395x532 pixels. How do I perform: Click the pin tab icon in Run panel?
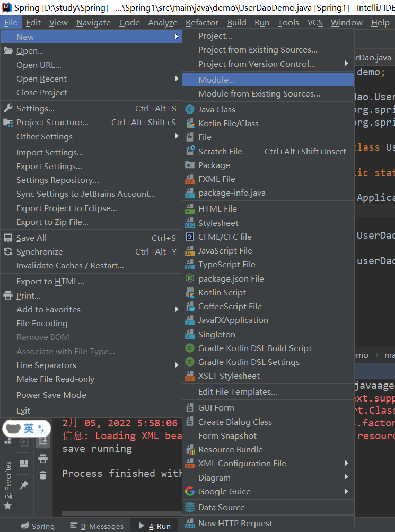[24, 486]
